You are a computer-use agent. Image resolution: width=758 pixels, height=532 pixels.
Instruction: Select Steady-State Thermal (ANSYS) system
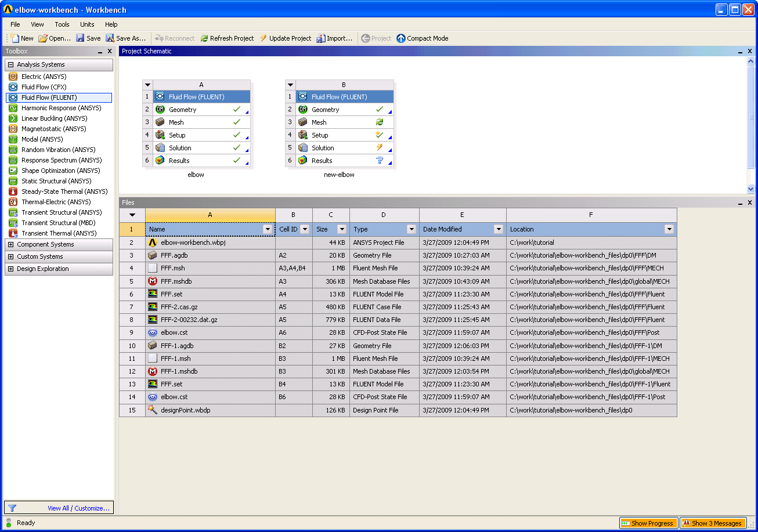point(64,191)
